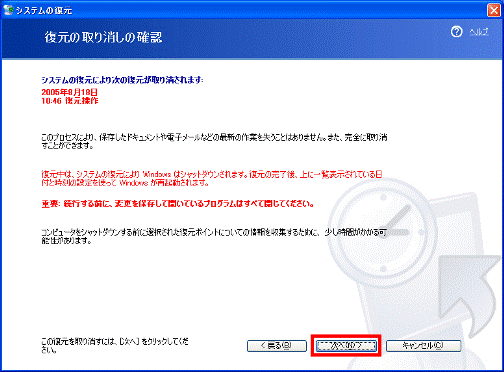504x372 pixels.
Task: Click the 戻る (Back) button
Action: (x=277, y=346)
